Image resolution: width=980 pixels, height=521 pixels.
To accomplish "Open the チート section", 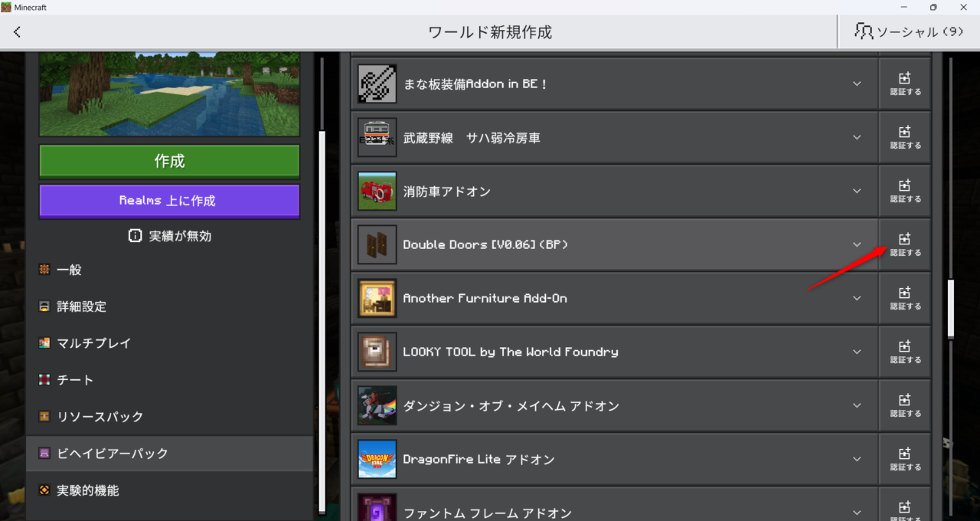I will click(x=169, y=380).
